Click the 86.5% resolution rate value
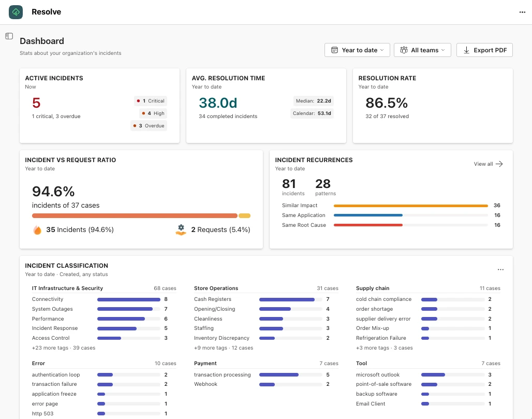 pos(387,103)
